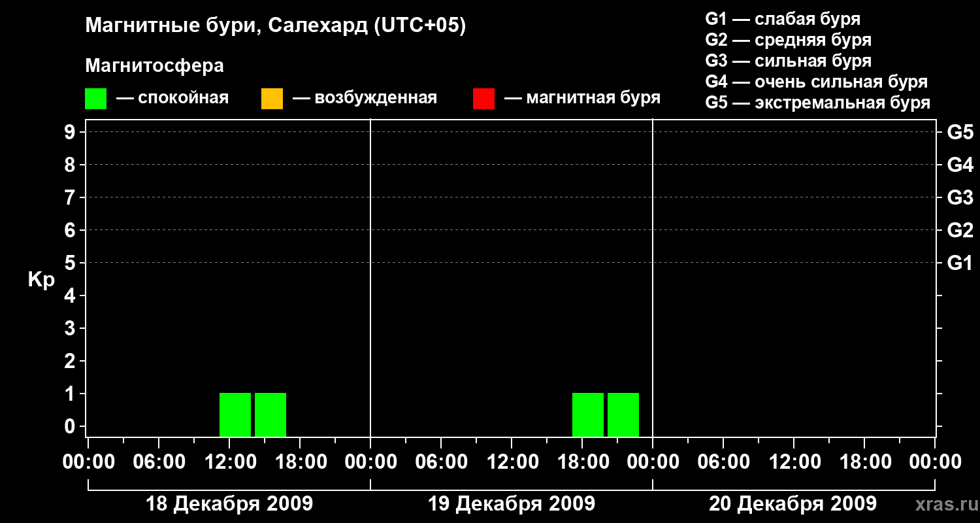Click the 'G4' label on the right axis

(960, 165)
